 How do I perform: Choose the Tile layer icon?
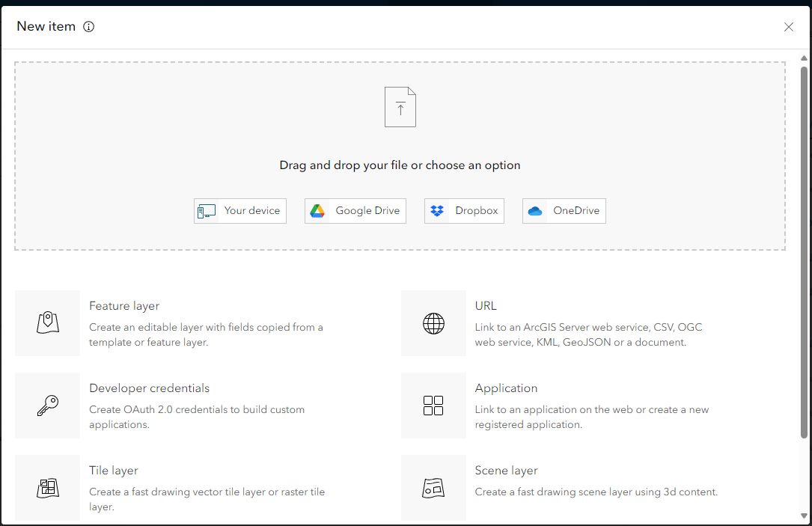click(x=47, y=488)
